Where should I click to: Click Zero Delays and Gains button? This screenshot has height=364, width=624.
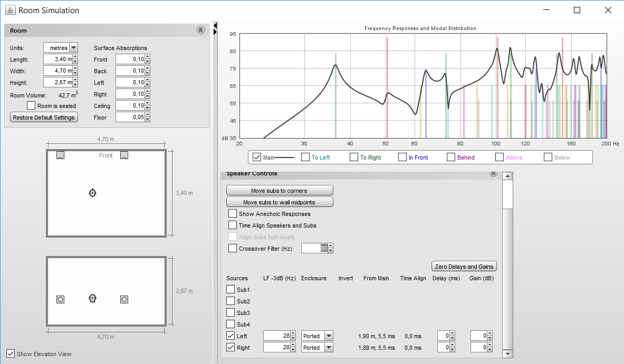pyautogui.click(x=464, y=267)
